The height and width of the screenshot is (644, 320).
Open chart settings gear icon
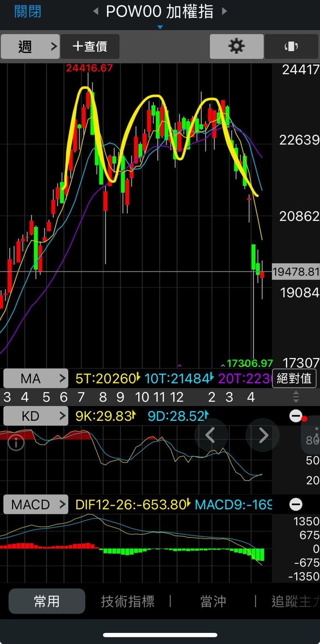click(x=237, y=46)
